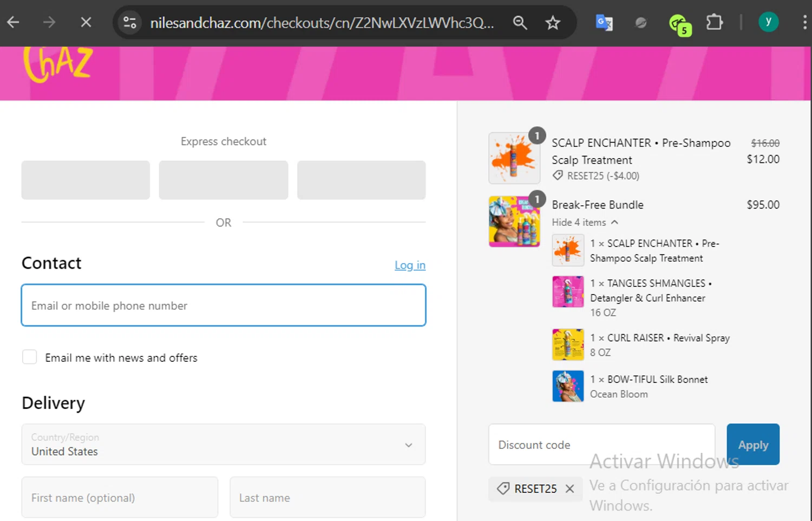Remove the RESET25 discount code

pos(569,489)
